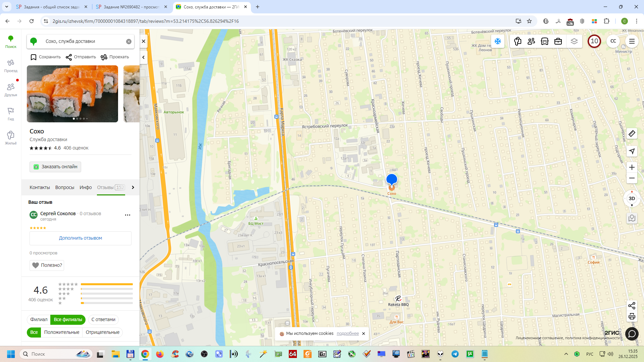Expand more tabs with right chevron
This screenshot has width=644, height=362.
coord(133,187)
